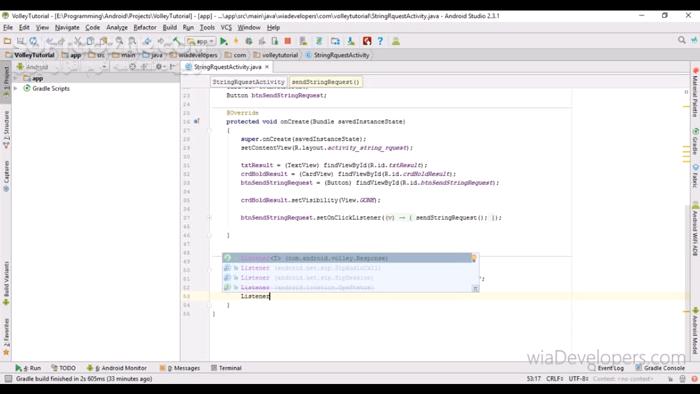Open the Event Log button
The height and width of the screenshot is (394, 700).
click(x=606, y=368)
